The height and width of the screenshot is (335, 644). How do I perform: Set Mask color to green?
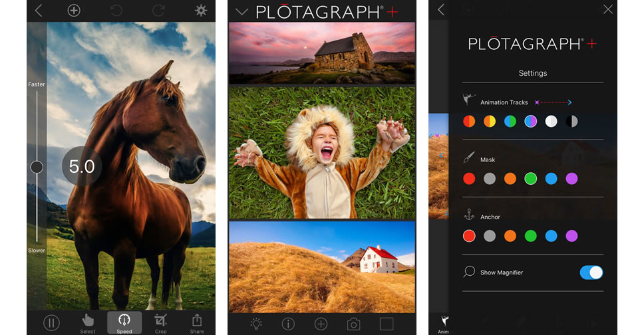click(x=531, y=179)
